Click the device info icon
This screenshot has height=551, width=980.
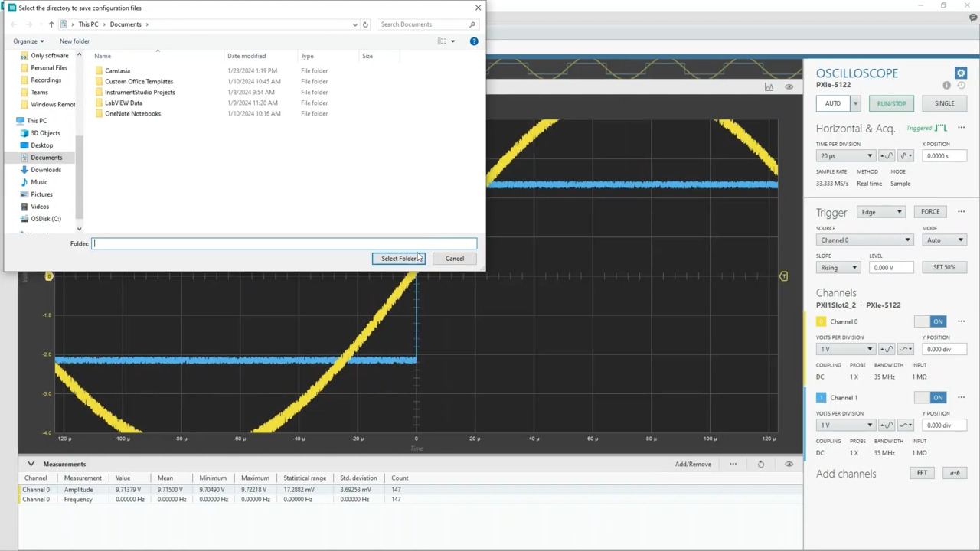tap(946, 86)
